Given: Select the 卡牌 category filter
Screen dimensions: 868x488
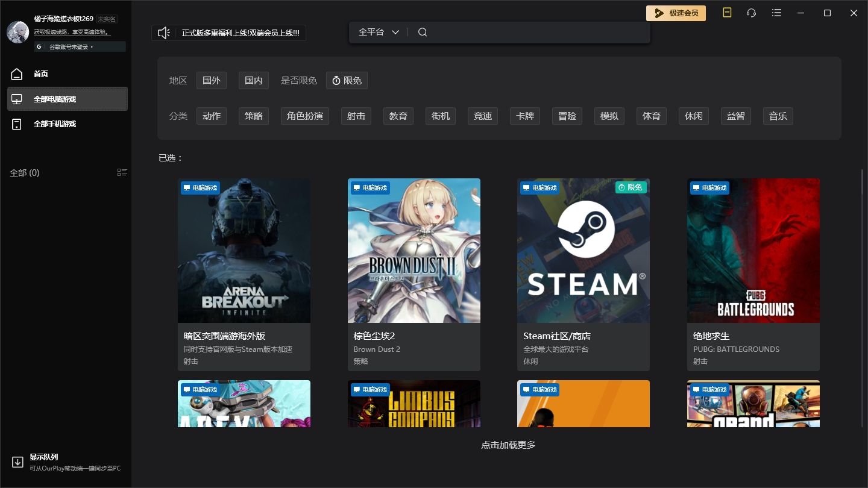Looking at the screenshot, I should click(x=525, y=116).
